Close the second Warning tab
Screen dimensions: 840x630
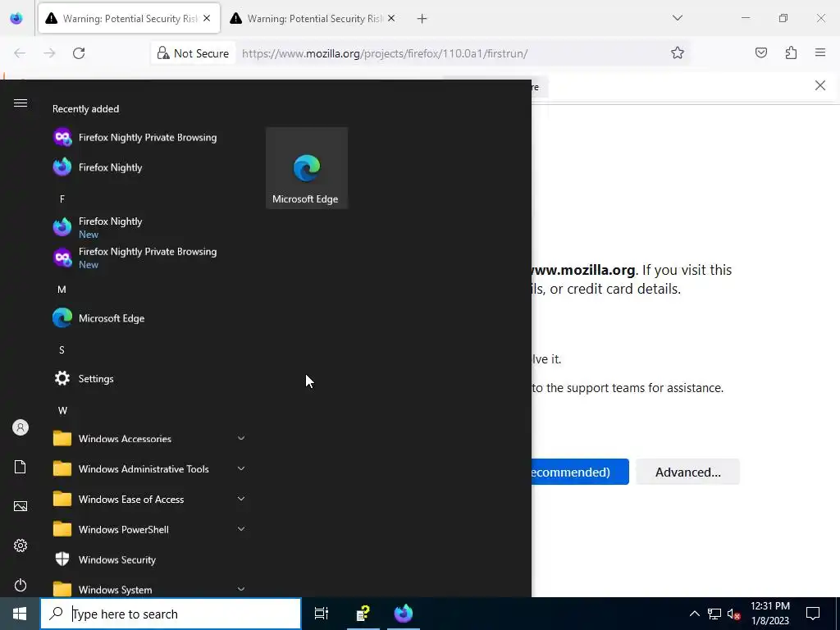(391, 18)
